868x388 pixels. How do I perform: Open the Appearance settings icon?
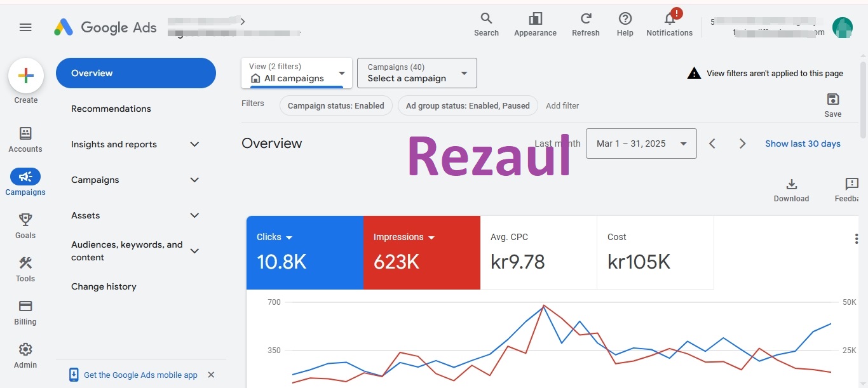point(536,18)
